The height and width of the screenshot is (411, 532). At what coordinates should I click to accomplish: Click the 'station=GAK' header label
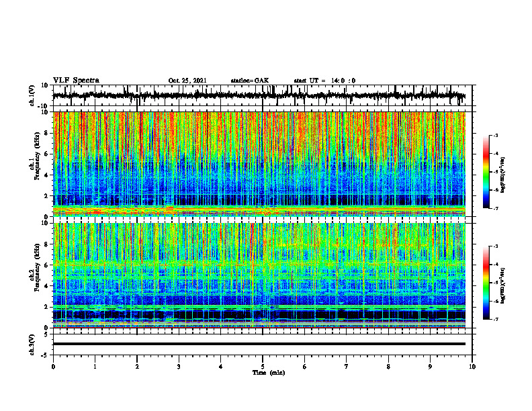pos(250,81)
